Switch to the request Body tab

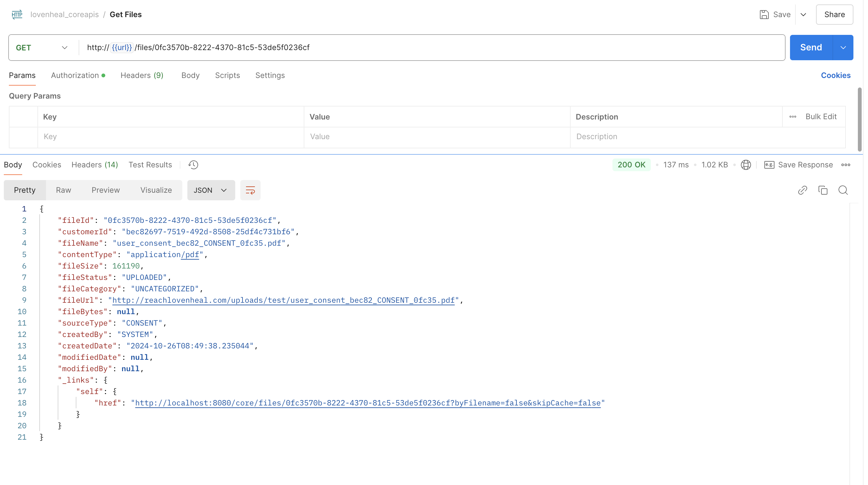point(191,75)
